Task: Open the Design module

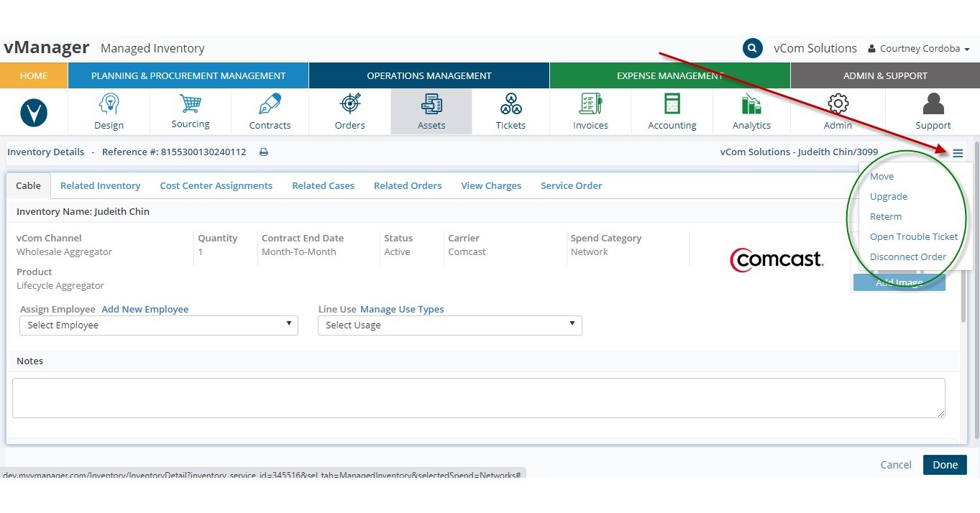Action: 108,111
